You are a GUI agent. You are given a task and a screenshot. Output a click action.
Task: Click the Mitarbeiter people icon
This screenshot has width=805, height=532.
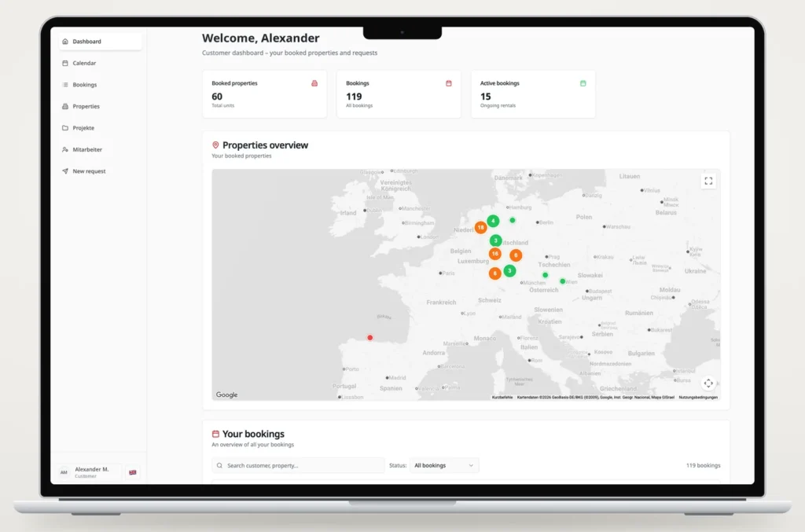[x=65, y=149]
